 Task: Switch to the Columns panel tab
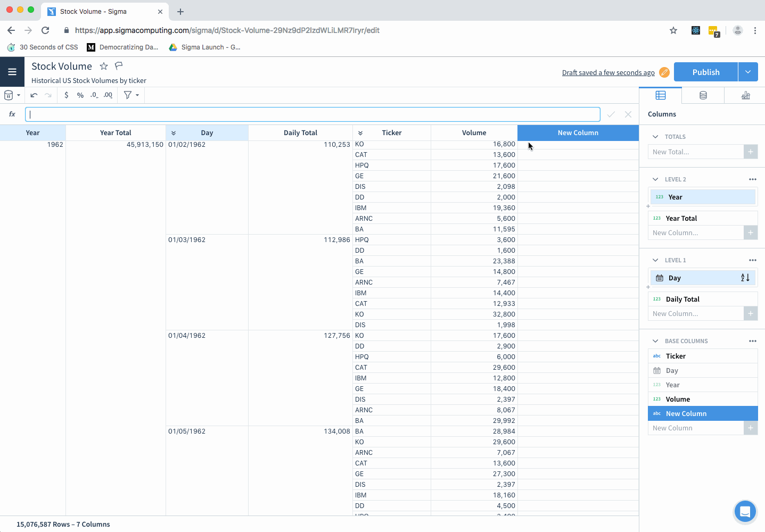click(661, 95)
